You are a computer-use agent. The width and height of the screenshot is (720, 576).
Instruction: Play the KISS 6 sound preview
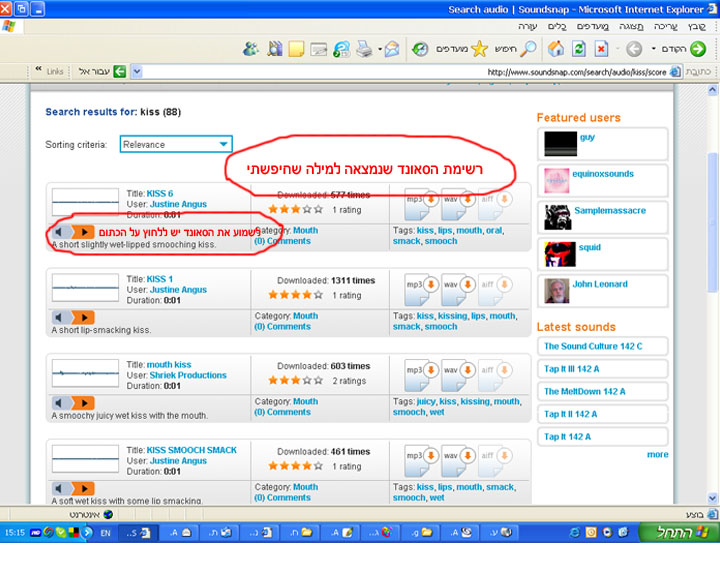[x=84, y=232]
